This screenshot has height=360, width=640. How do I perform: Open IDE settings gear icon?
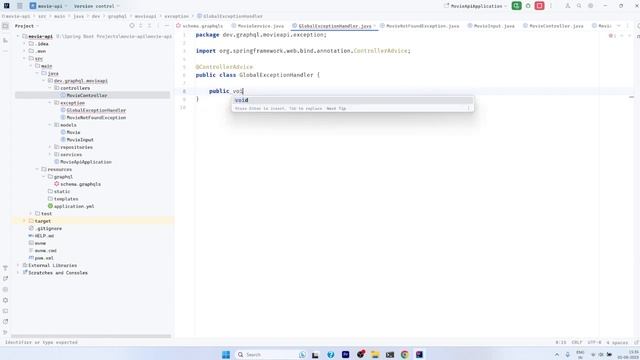pyautogui.click(x=590, y=6)
